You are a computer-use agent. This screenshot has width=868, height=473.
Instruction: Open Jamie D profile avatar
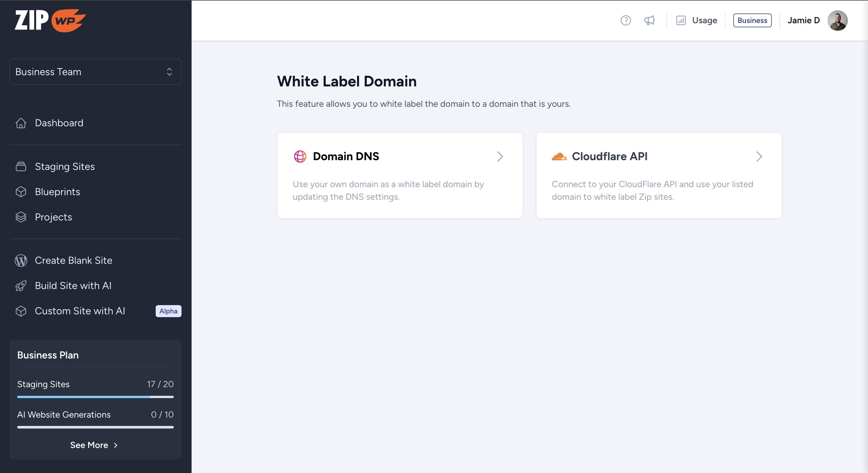pos(837,20)
